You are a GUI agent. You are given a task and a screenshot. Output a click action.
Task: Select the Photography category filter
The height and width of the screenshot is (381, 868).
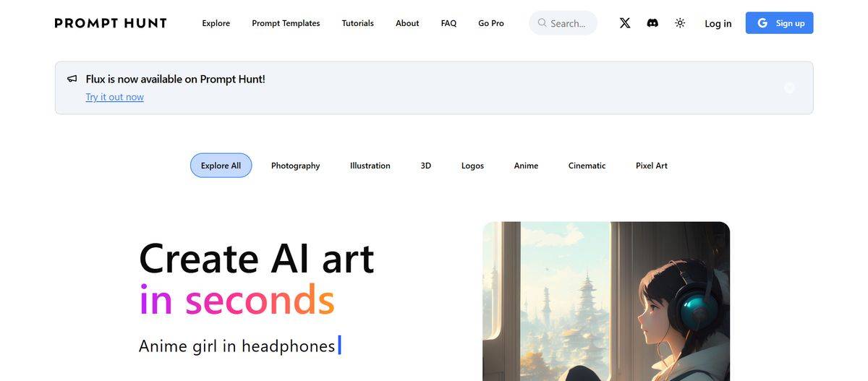click(x=295, y=166)
